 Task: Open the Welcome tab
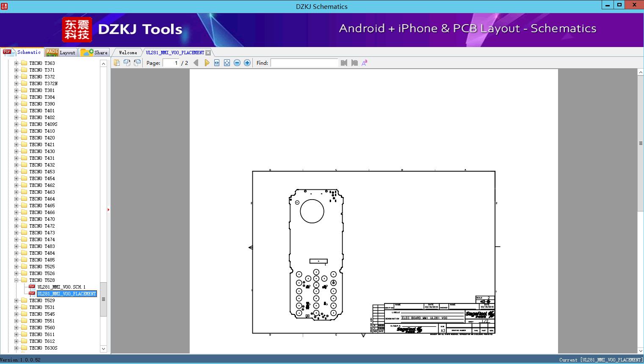click(x=128, y=53)
